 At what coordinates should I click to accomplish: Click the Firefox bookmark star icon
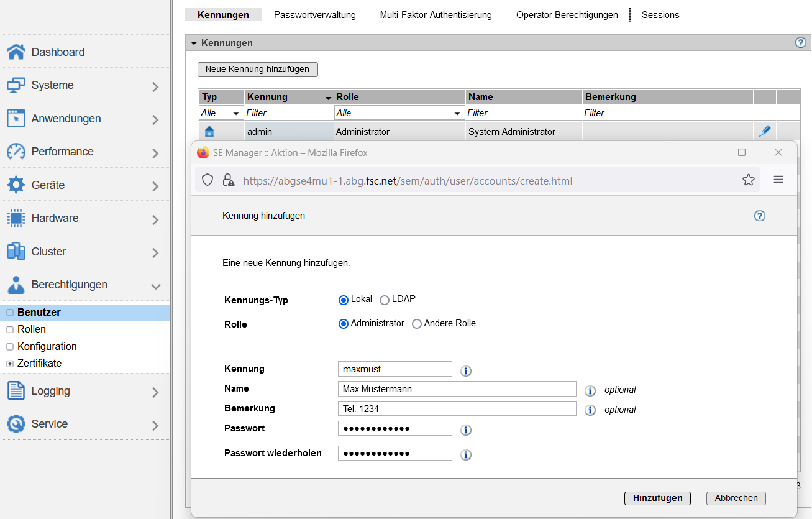point(748,180)
